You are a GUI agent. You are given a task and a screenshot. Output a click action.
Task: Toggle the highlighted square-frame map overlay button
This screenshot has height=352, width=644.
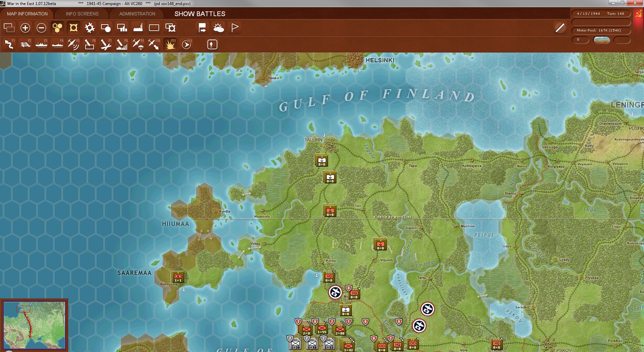pos(73,27)
